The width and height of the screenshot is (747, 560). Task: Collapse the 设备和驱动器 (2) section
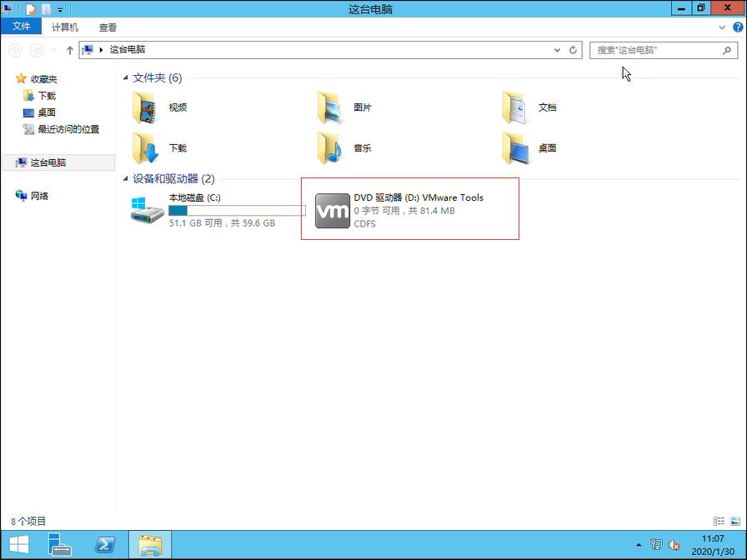pyautogui.click(x=127, y=178)
